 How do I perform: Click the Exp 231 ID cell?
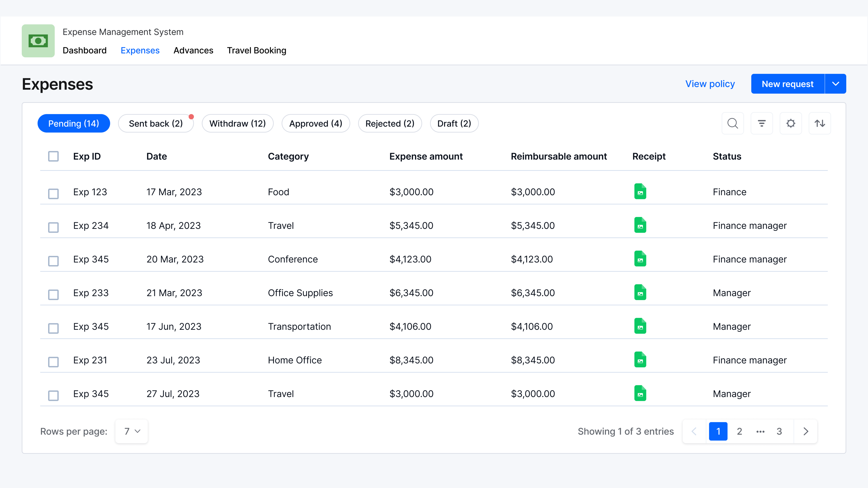(x=90, y=360)
